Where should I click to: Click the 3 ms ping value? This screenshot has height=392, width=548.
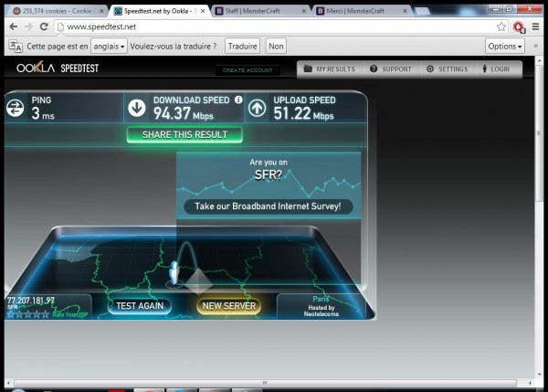coord(43,113)
